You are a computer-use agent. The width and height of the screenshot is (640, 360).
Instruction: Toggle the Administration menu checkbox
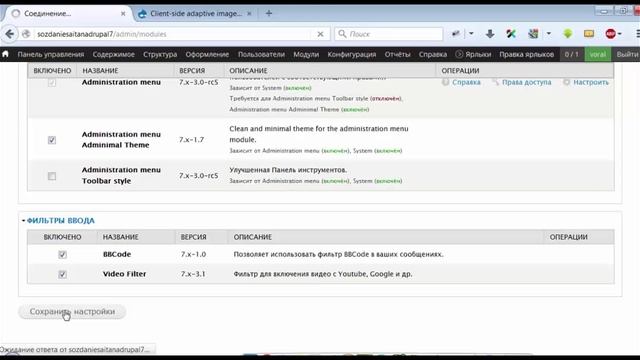(52, 82)
